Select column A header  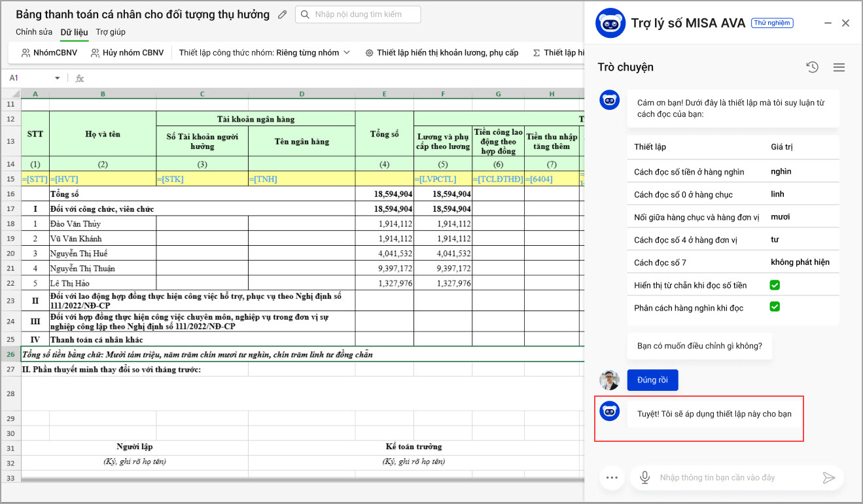click(x=35, y=94)
